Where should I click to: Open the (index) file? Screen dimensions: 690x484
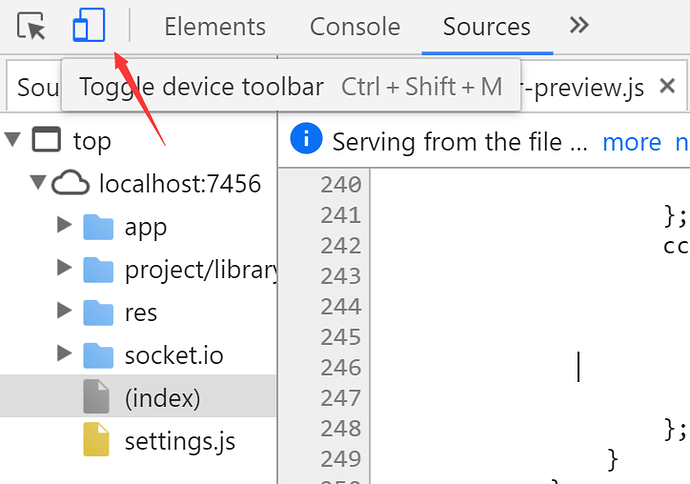click(x=162, y=398)
